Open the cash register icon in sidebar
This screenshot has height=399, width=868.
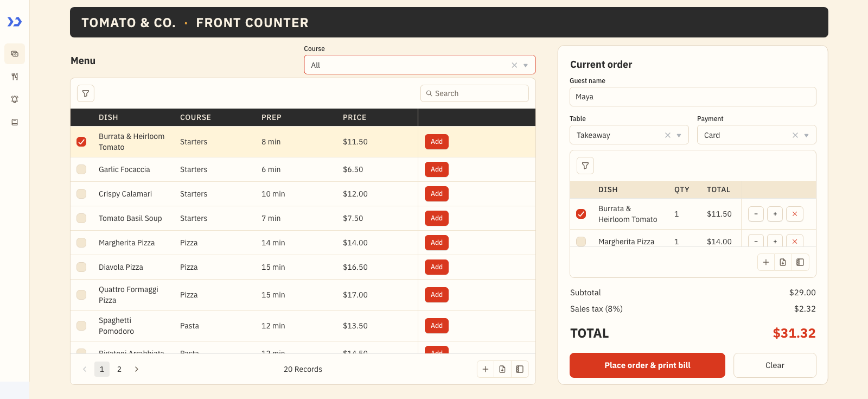tap(15, 54)
